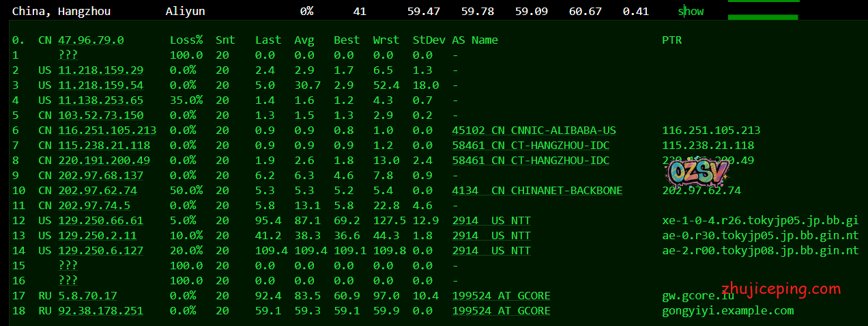Viewport: 868px width, 326px height.
Task: Click the 'Loss%' column header
Action: click(186, 40)
